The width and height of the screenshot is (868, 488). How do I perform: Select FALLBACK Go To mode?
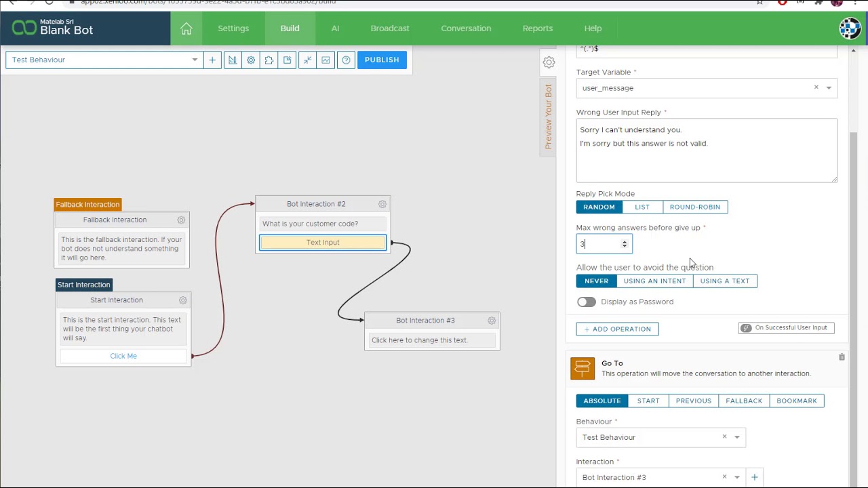(744, 401)
